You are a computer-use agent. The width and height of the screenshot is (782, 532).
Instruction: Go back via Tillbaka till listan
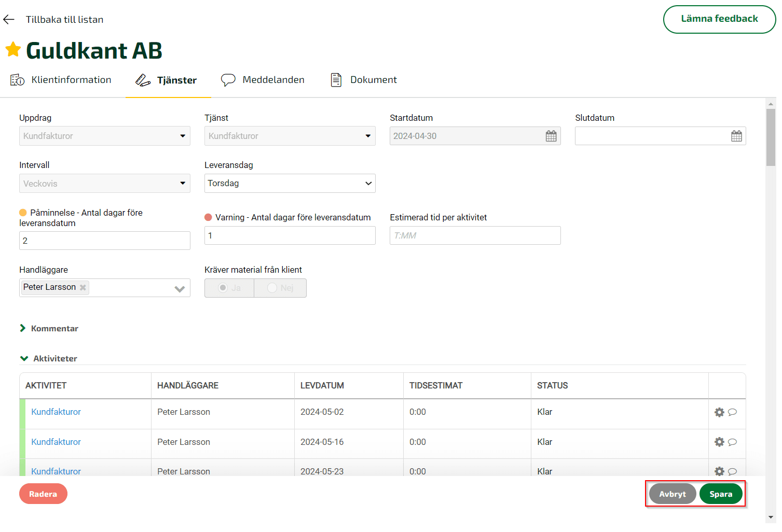(x=64, y=20)
